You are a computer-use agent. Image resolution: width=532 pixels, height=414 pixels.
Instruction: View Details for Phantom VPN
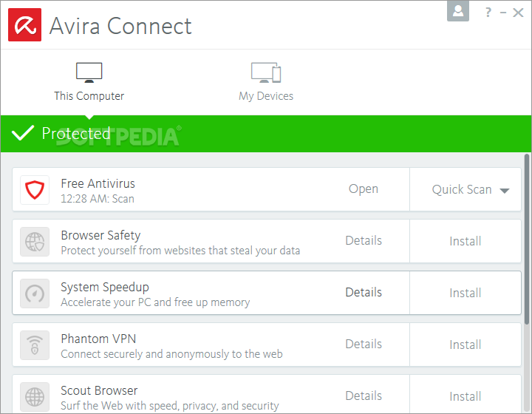pos(364,344)
